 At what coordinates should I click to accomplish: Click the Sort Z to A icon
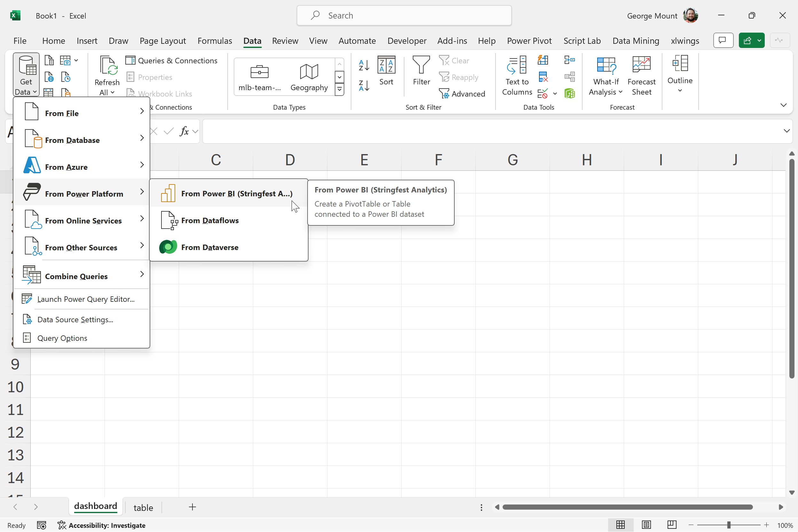click(x=364, y=85)
